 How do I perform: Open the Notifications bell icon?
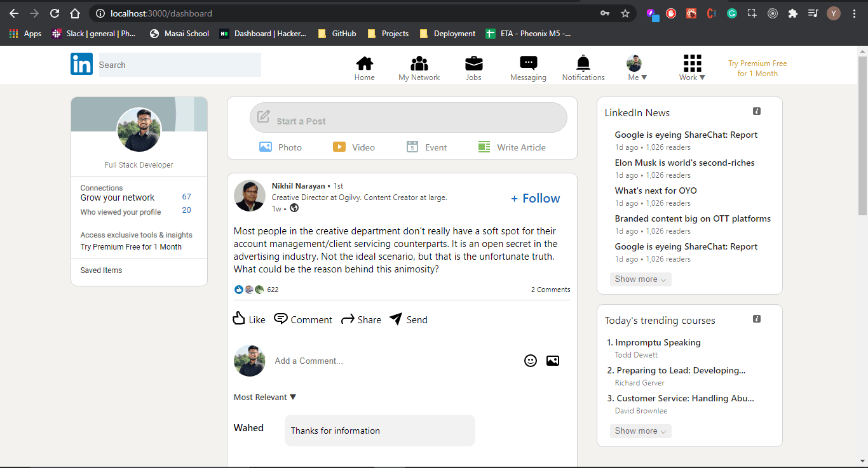pos(583,64)
